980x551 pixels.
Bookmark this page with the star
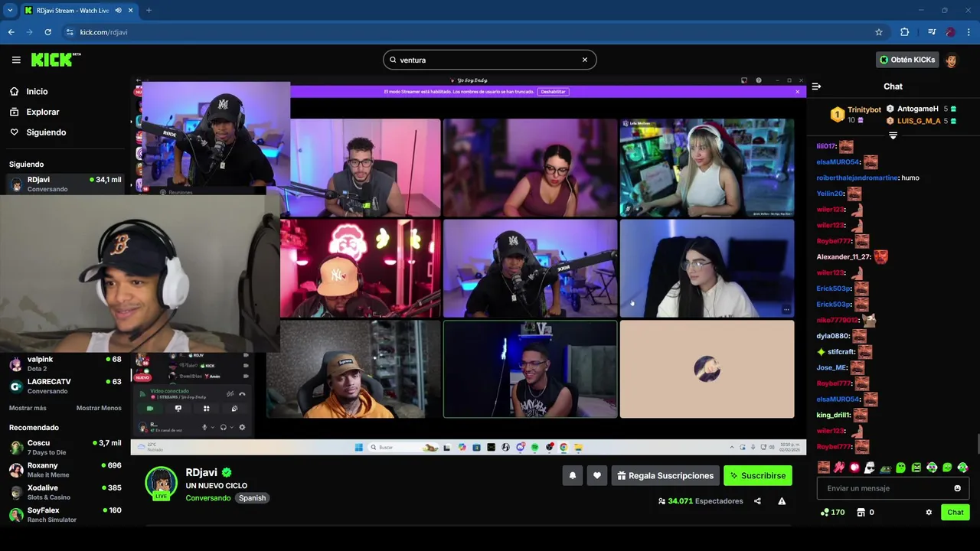click(879, 32)
